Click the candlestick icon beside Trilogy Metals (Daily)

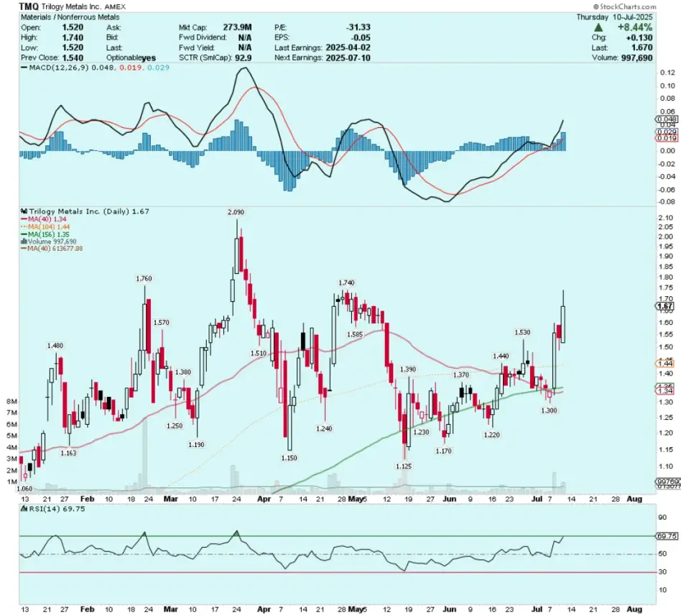(x=24, y=211)
